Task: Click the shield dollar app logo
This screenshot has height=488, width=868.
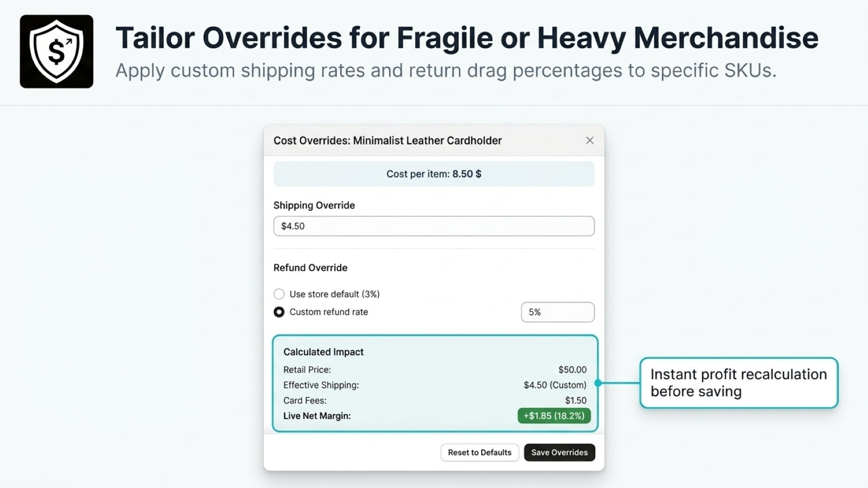Action: (56, 52)
